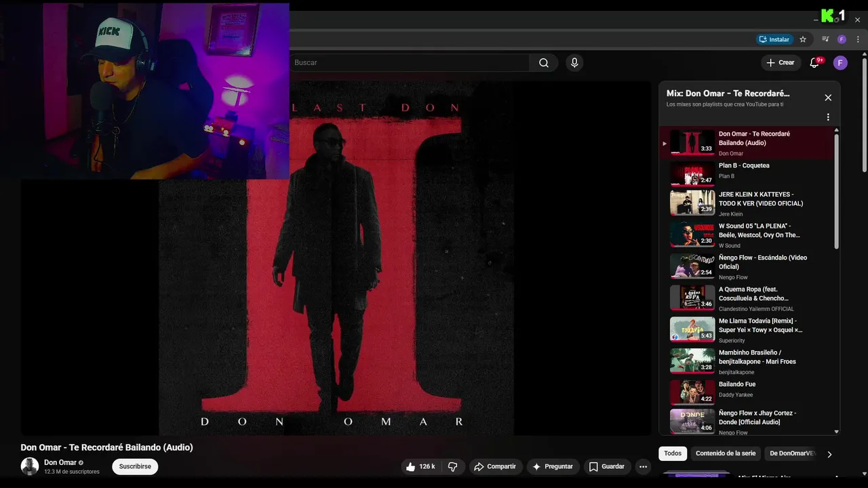Click the Mix: Don Omar playlist heading
Image resolution: width=868 pixels, height=488 pixels.
(x=728, y=94)
